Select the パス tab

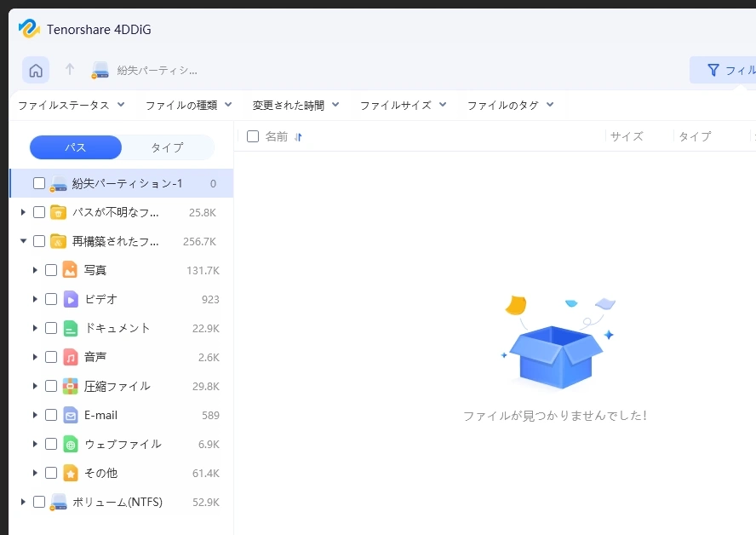(x=75, y=147)
